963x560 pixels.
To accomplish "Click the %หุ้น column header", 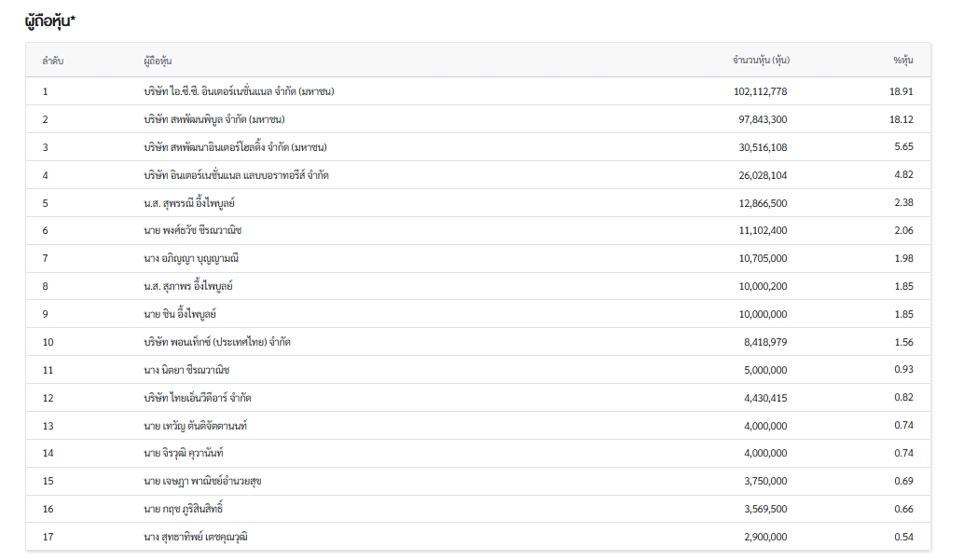I will click(902, 61).
